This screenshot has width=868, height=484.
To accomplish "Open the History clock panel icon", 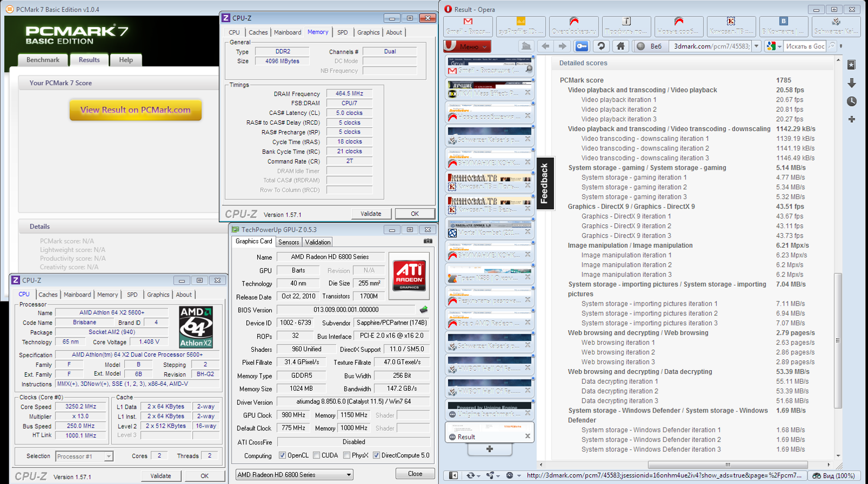I will (852, 101).
